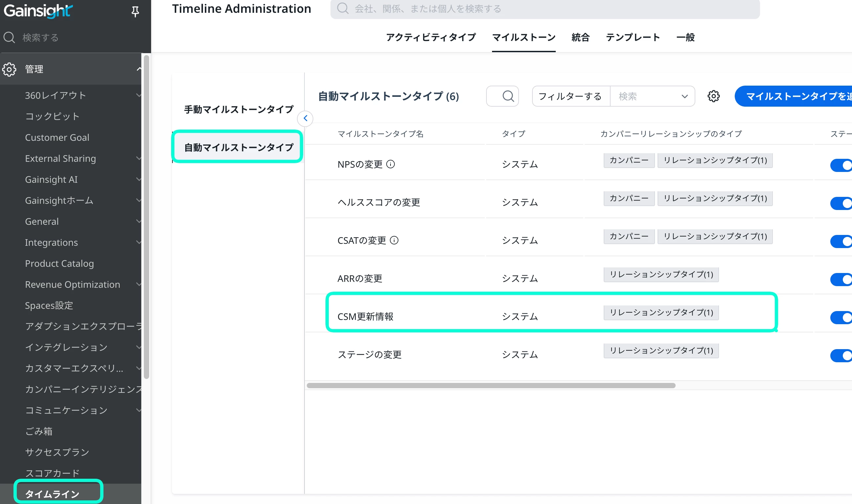Viewport: 852px width, 504px height.
Task: Click the 管理 gear icon
Action: click(9, 69)
